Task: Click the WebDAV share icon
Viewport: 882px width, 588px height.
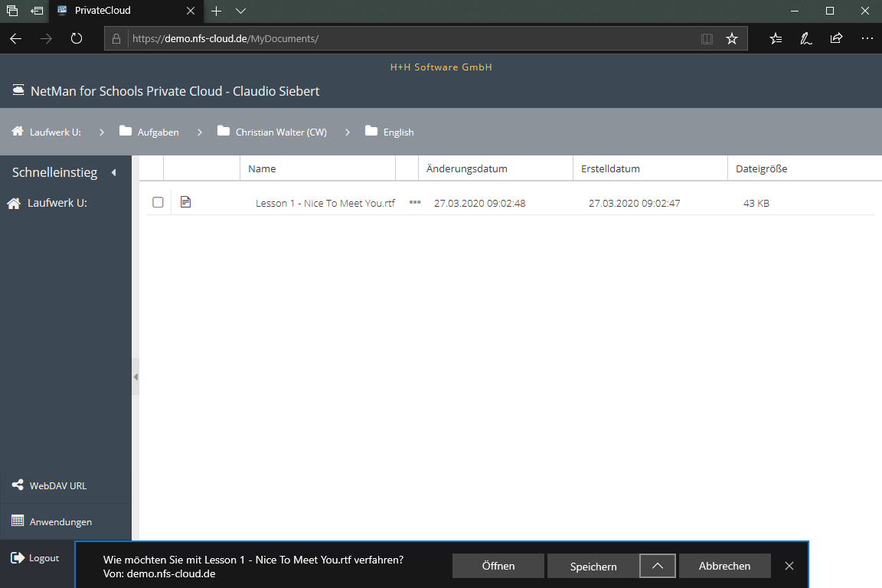Action: coord(18,485)
